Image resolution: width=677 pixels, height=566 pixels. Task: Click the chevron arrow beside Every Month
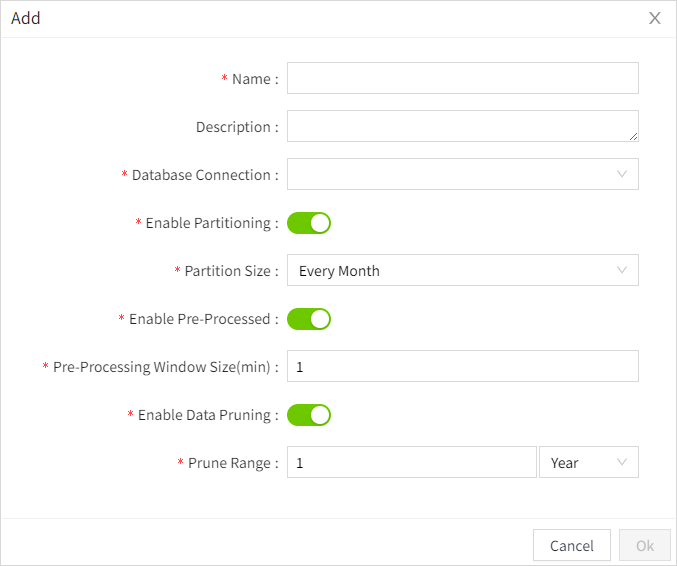tap(622, 270)
